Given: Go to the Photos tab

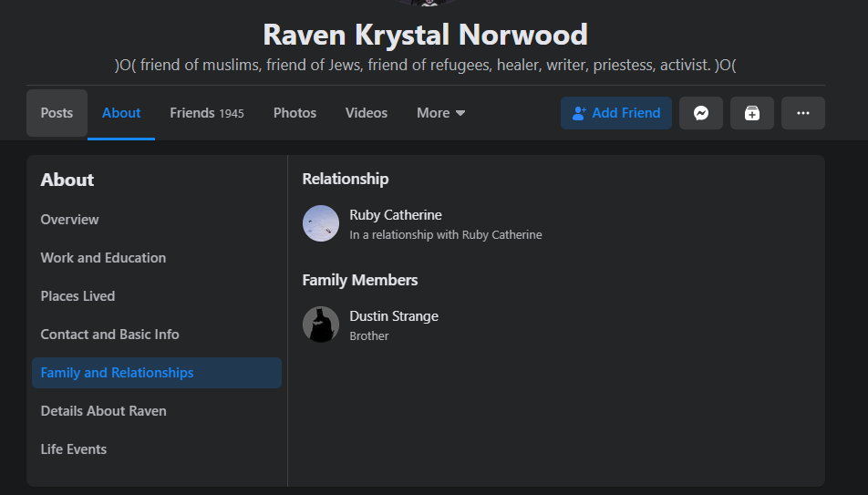Looking at the screenshot, I should (x=294, y=113).
